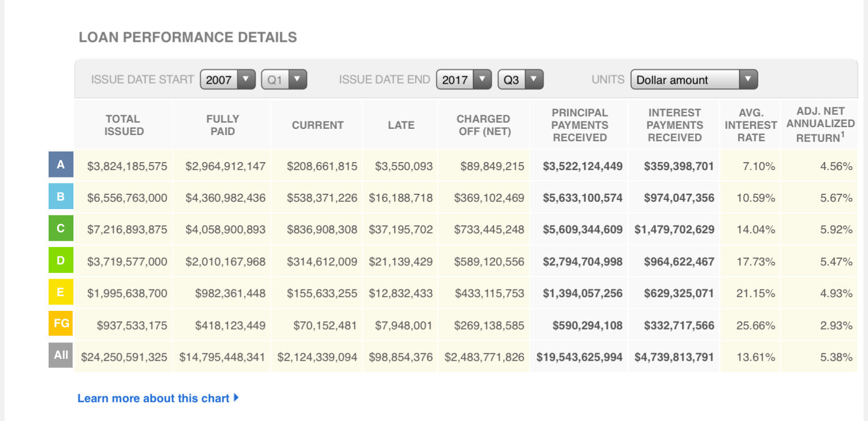This screenshot has height=421, width=868.
Task: Click the Total Issued column header
Action: click(x=124, y=125)
